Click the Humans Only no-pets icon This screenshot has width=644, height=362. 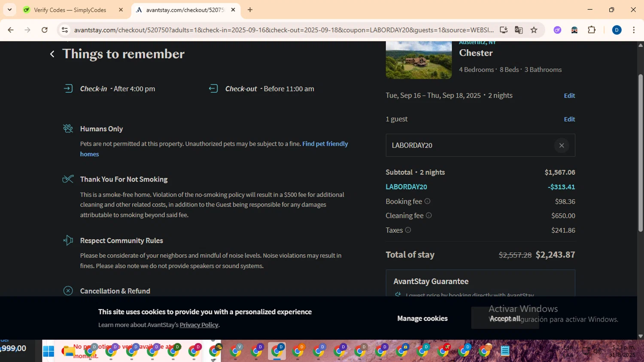(x=68, y=129)
